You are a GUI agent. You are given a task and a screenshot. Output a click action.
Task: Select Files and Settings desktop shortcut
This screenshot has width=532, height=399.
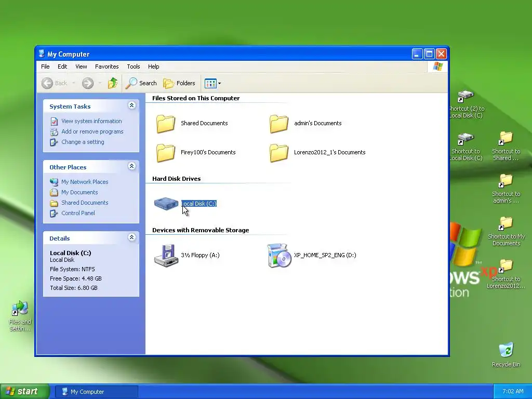pyautogui.click(x=20, y=308)
